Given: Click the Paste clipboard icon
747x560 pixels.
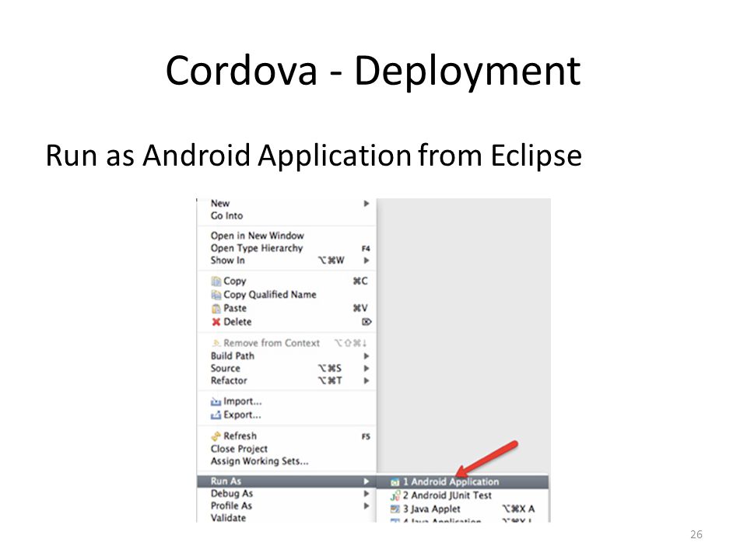Looking at the screenshot, I should pyautogui.click(x=216, y=309).
